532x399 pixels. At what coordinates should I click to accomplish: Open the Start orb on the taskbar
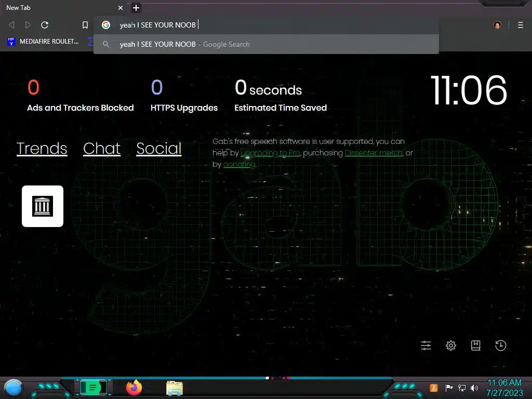pos(14,388)
